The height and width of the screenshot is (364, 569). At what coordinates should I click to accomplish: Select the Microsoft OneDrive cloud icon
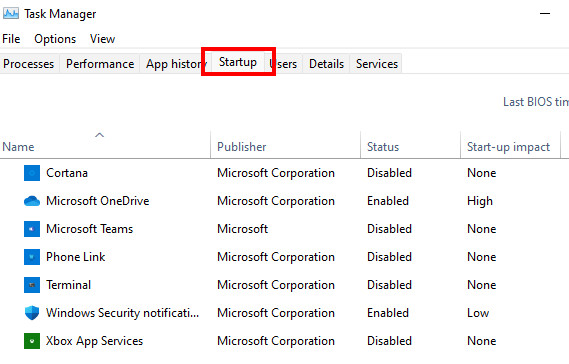tap(32, 201)
